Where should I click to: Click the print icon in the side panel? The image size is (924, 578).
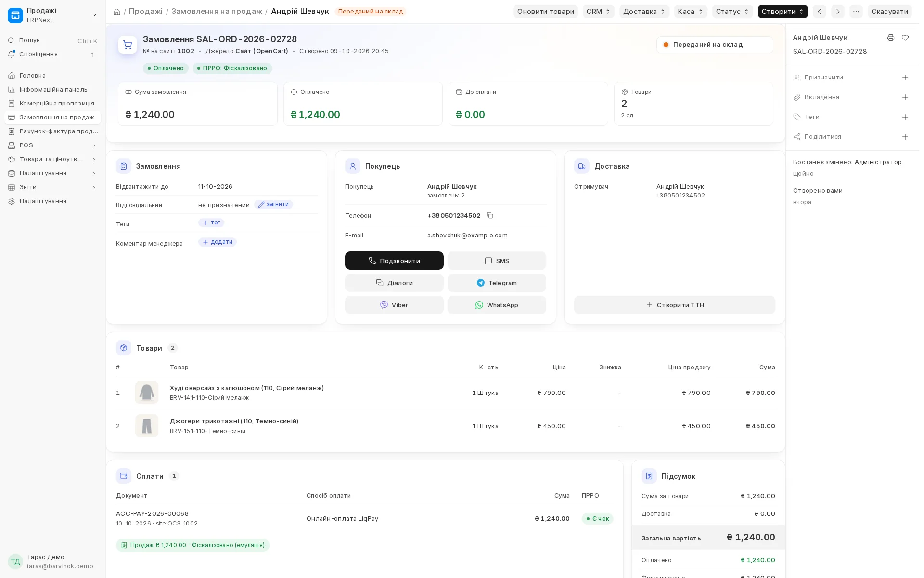click(x=891, y=38)
